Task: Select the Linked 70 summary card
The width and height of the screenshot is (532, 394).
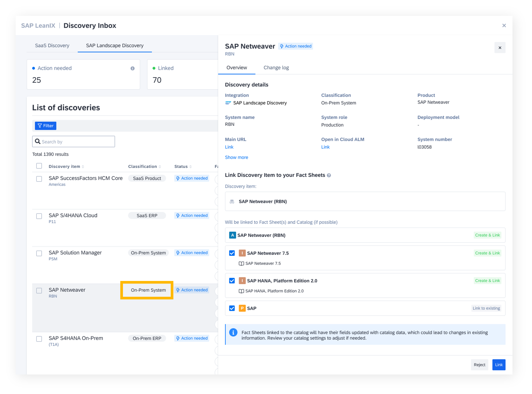Action: [183, 74]
